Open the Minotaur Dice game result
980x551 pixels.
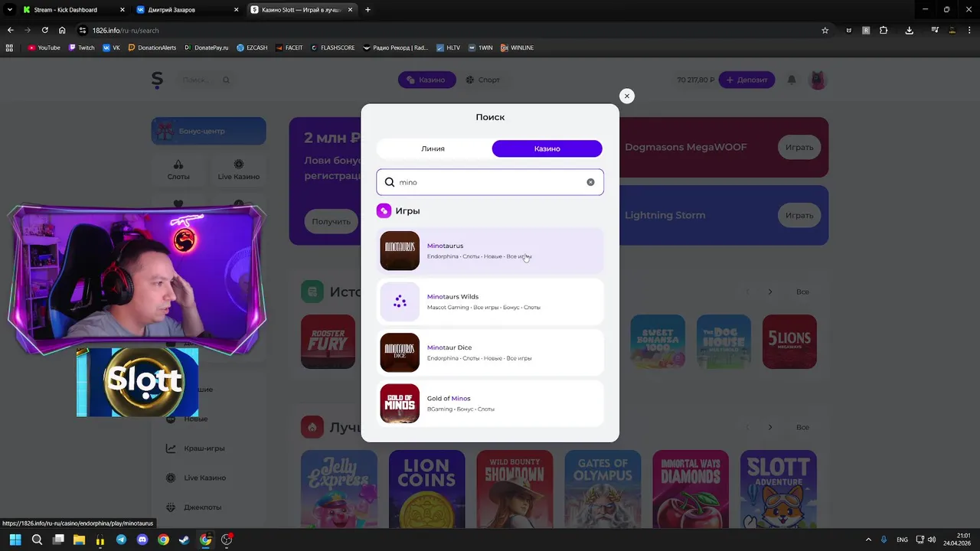point(490,352)
